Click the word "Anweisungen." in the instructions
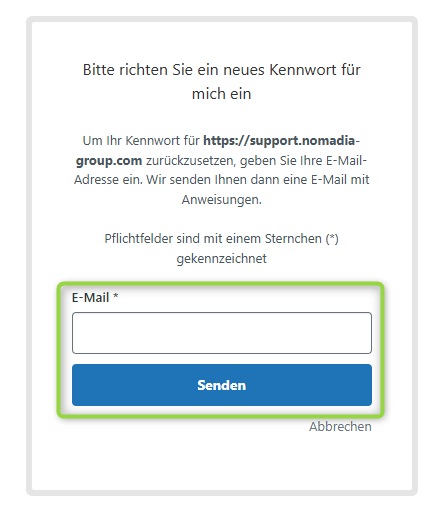This screenshot has height=524, width=439. [x=222, y=200]
